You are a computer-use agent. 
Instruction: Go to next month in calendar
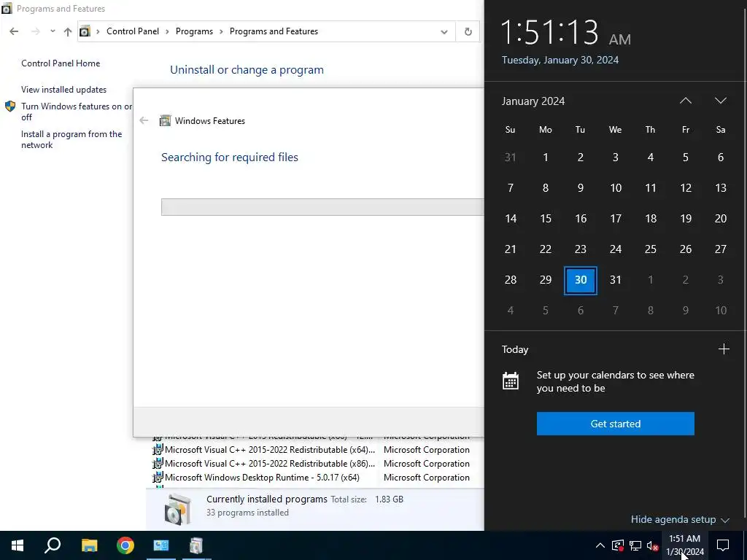tap(720, 101)
